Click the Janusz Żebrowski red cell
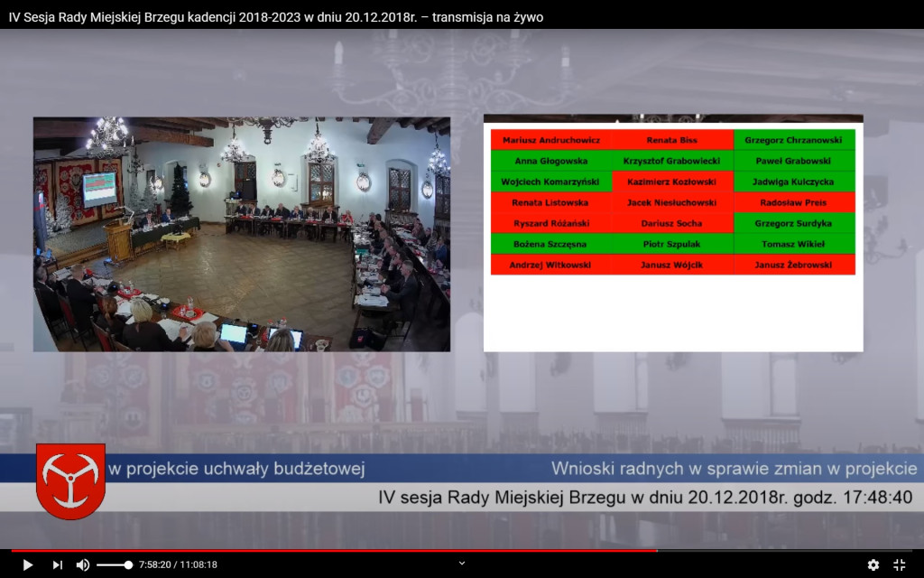This screenshot has width=924, height=578. point(795,265)
